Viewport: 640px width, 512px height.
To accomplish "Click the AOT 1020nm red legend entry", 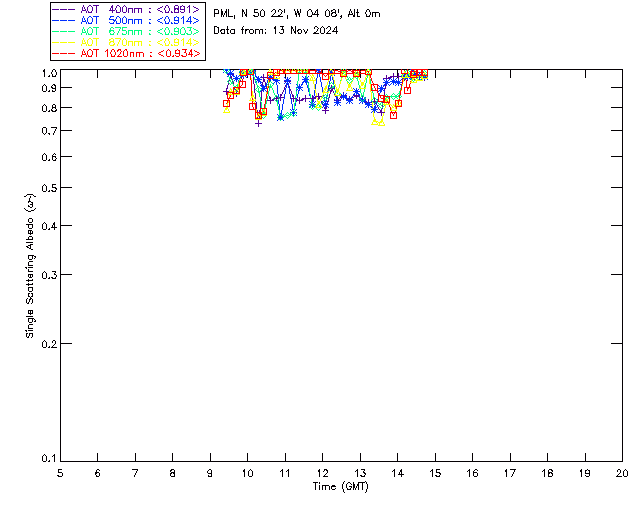I will pos(126,53).
